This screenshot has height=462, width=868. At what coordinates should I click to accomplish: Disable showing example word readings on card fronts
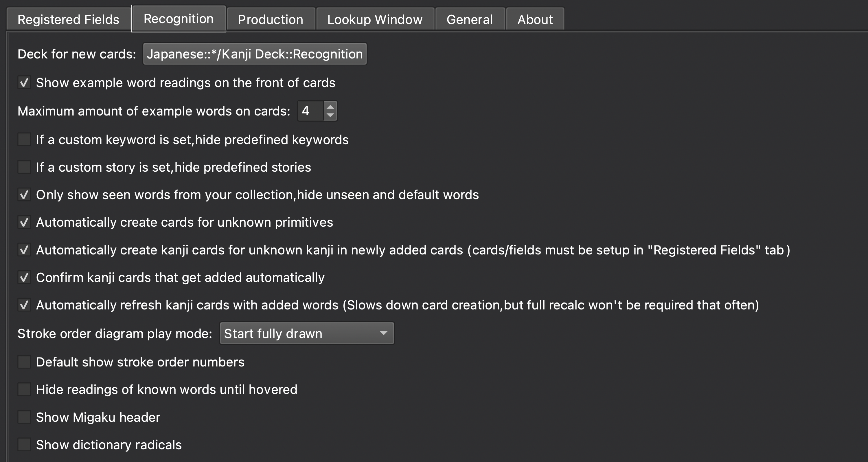[24, 82]
